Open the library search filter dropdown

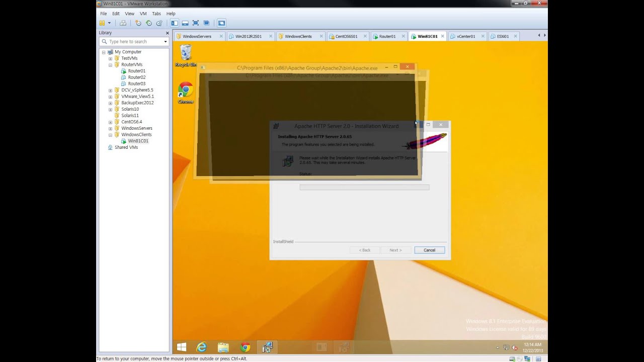coord(166,42)
